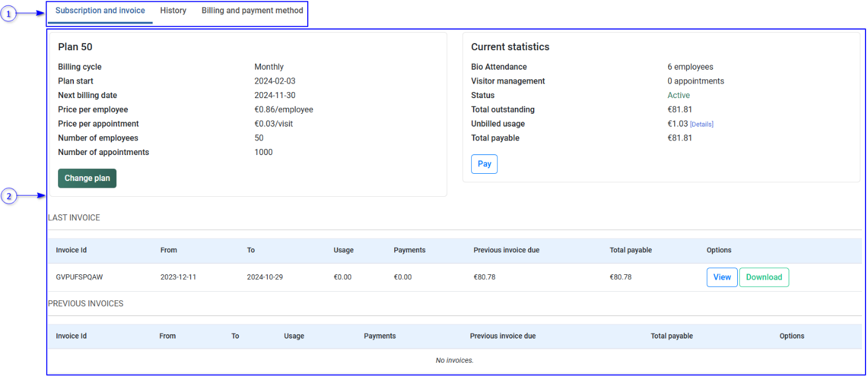Screen dimensions: 868x376
Task: Select the invoice ID GVPUFSPQAW cell
Action: (x=79, y=277)
